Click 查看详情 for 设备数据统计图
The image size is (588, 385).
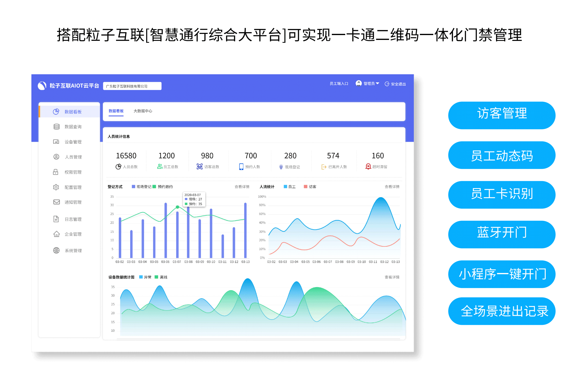[x=392, y=277]
